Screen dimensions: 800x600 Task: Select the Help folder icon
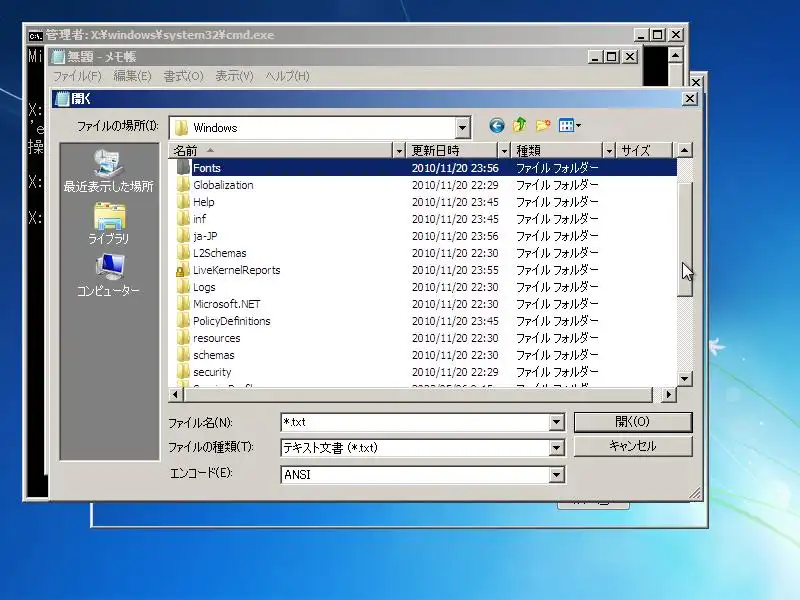(183, 202)
